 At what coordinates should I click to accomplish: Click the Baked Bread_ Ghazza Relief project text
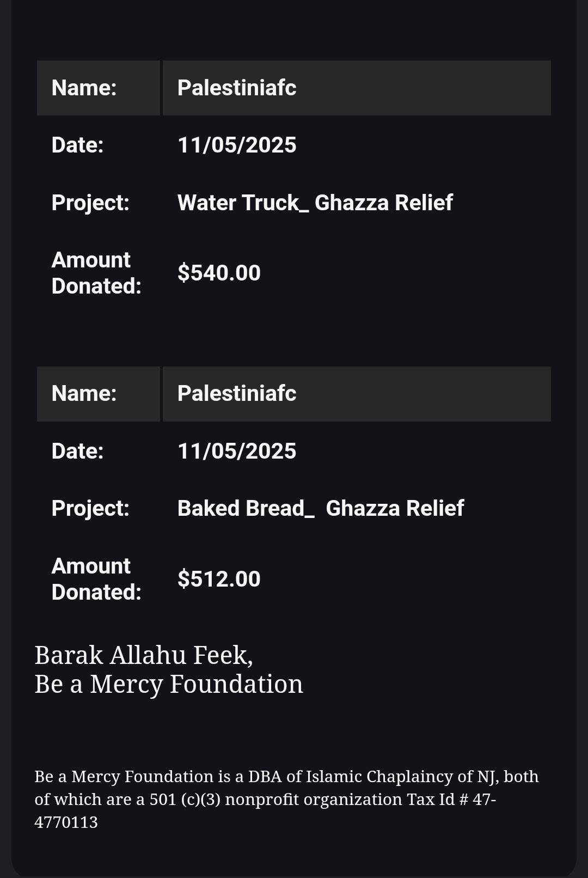pos(320,508)
